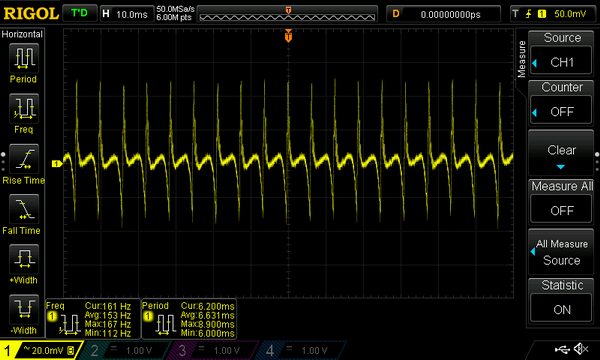Click the trigger level 50.0mV readout
This screenshot has height=360, width=600.
(x=570, y=14)
